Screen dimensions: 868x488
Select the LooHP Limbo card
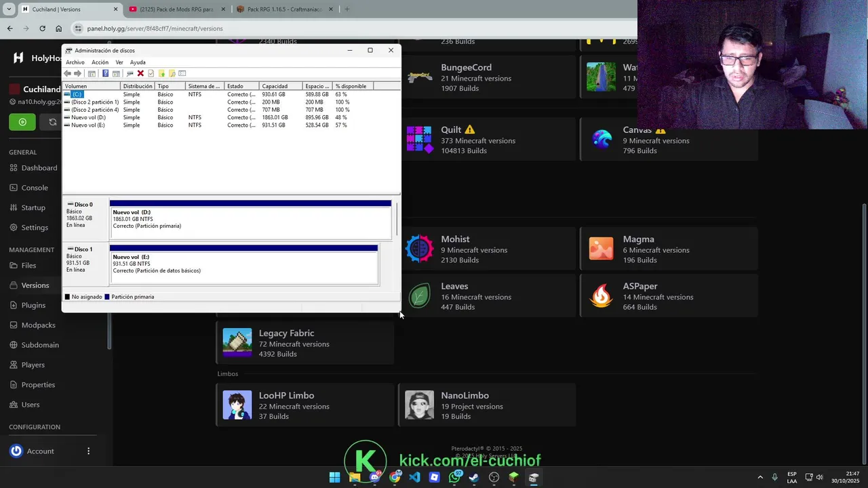coord(305,405)
